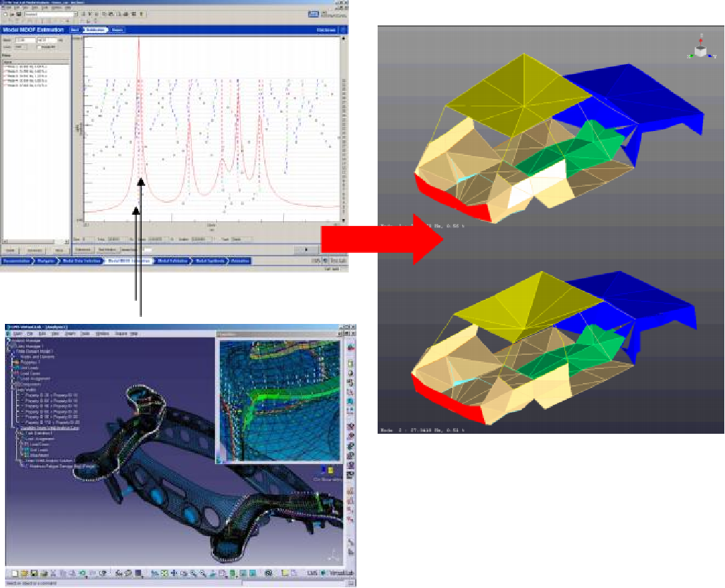This screenshot has height=588, width=725.
Task: Click the Open folder icon in Virtual.Lab bottom toolbar
Action: tap(23, 573)
